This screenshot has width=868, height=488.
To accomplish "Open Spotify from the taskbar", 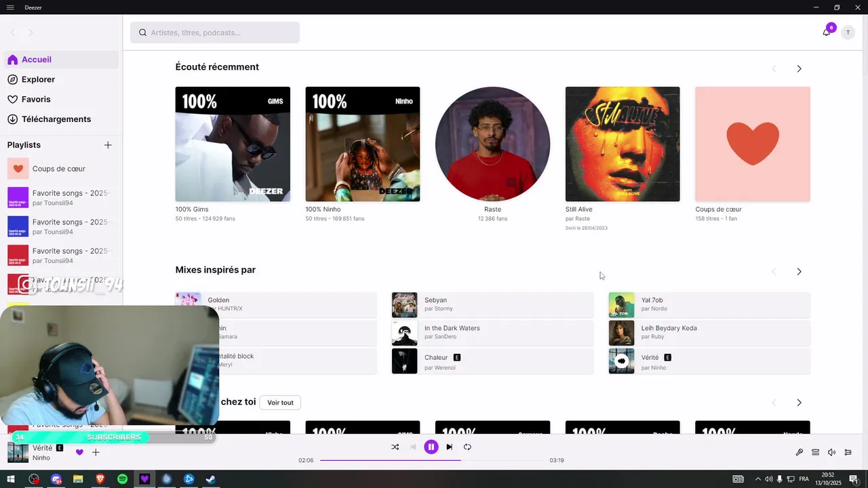I will tap(122, 479).
